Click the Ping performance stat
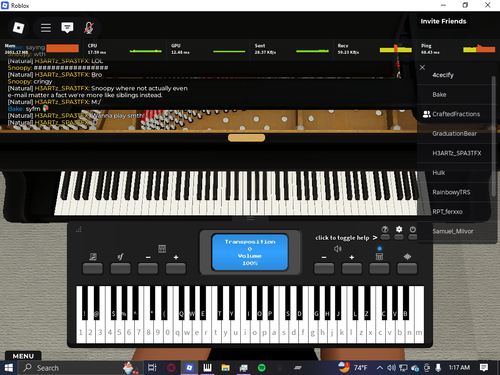This screenshot has width=500, height=375. (458, 49)
